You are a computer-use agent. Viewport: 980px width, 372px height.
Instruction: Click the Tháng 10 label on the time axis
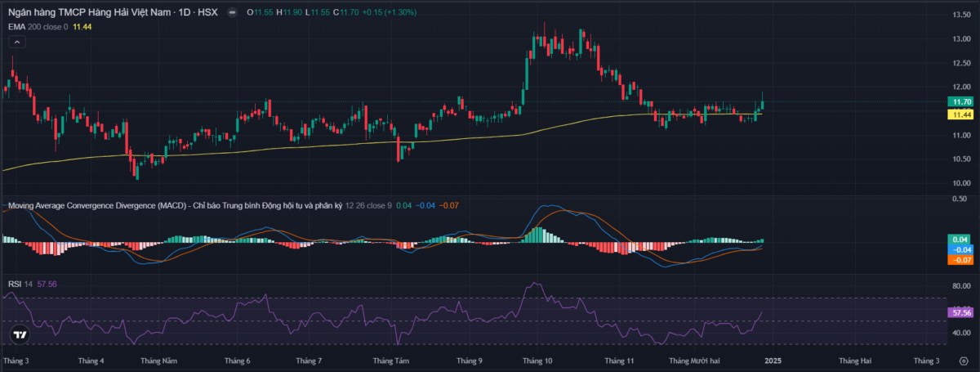pos(537,361)
